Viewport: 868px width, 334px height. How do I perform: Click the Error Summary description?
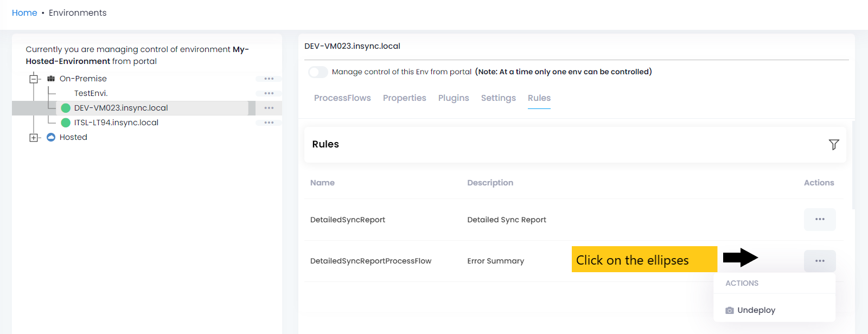tap(495, 261)
